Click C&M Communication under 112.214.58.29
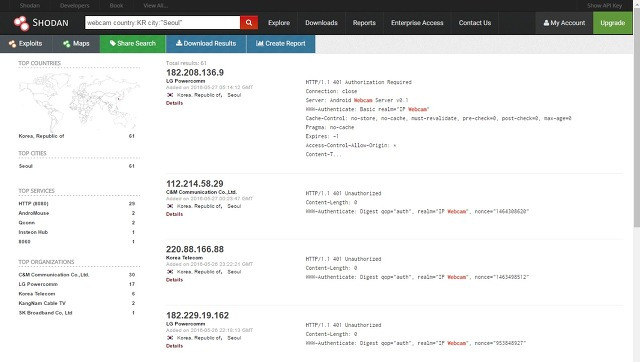 pos(202,192)
